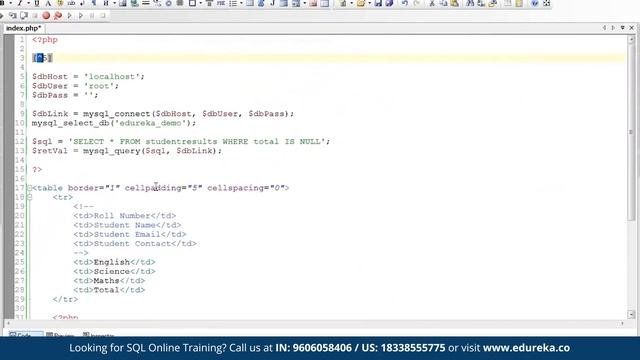640x360 pixels.
Task: Click the Copy icon
Action: 443,3
